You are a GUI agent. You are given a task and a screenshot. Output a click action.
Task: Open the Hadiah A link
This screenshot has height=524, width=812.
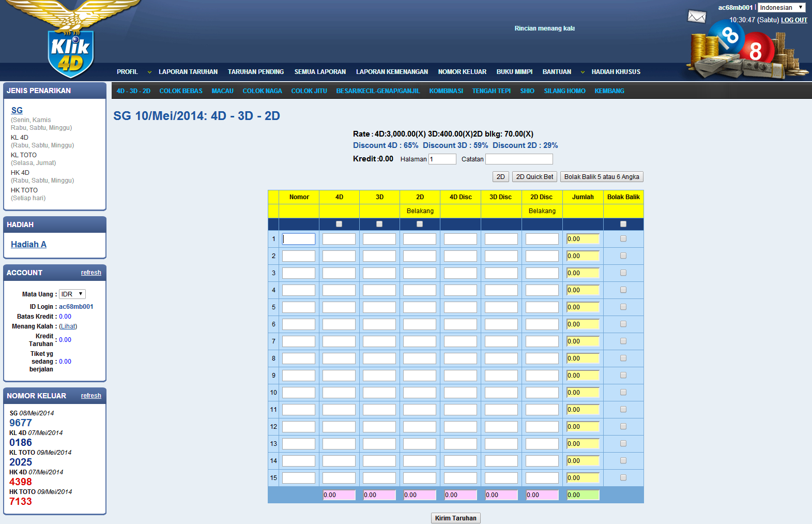28,244
